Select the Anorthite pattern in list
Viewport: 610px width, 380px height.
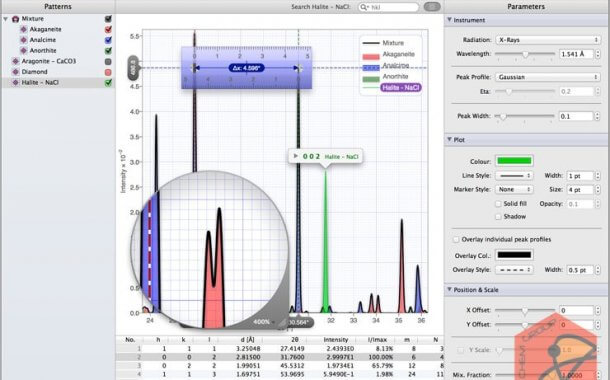43,51
